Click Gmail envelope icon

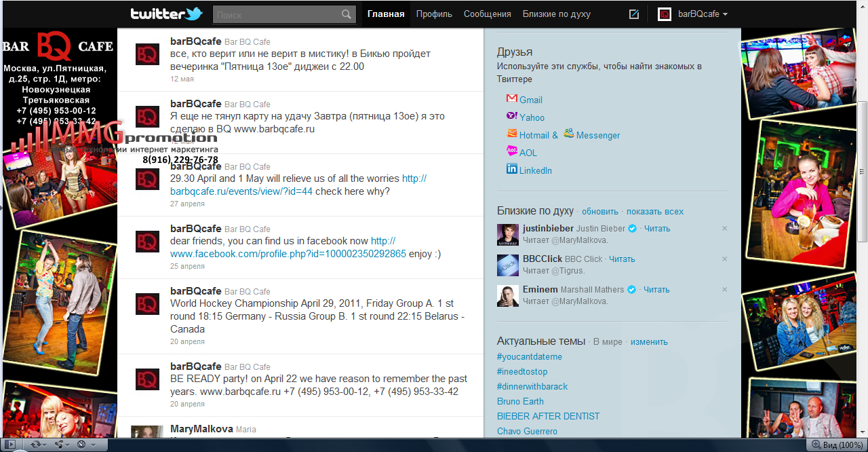(512, 99)
